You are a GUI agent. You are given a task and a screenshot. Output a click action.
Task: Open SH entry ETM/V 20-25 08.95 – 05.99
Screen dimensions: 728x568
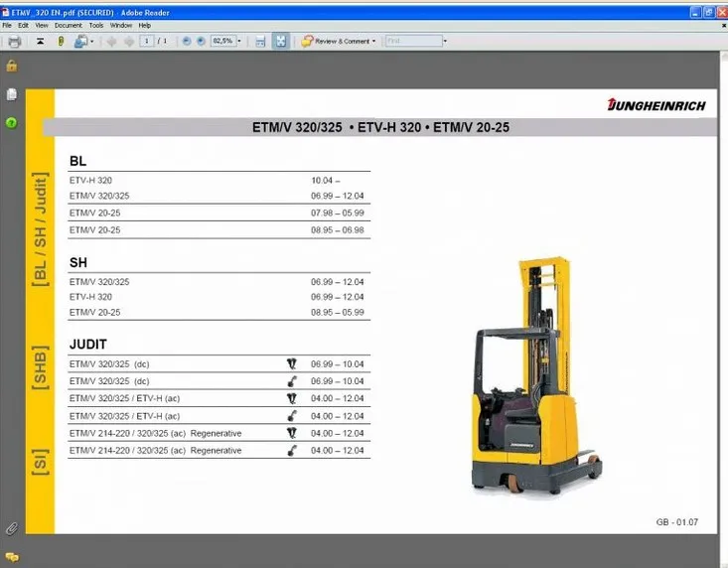coord(218,313)
